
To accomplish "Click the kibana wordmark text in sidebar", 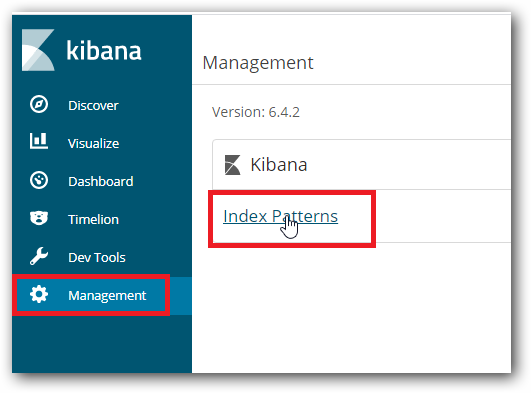I will (104, 51).
